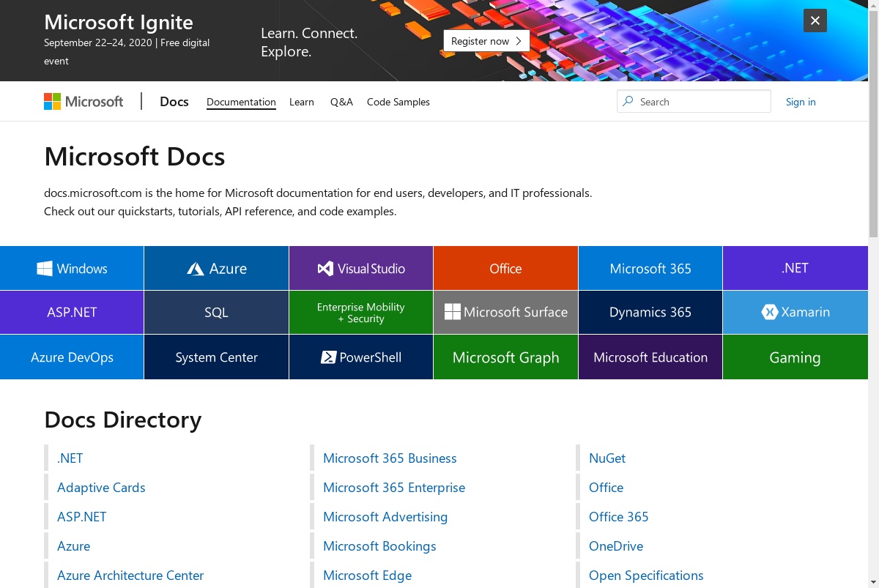Open the PowerShell tile
Image resolution: width=879 pixels, height=588 pixels.
(x=361, y=357)
